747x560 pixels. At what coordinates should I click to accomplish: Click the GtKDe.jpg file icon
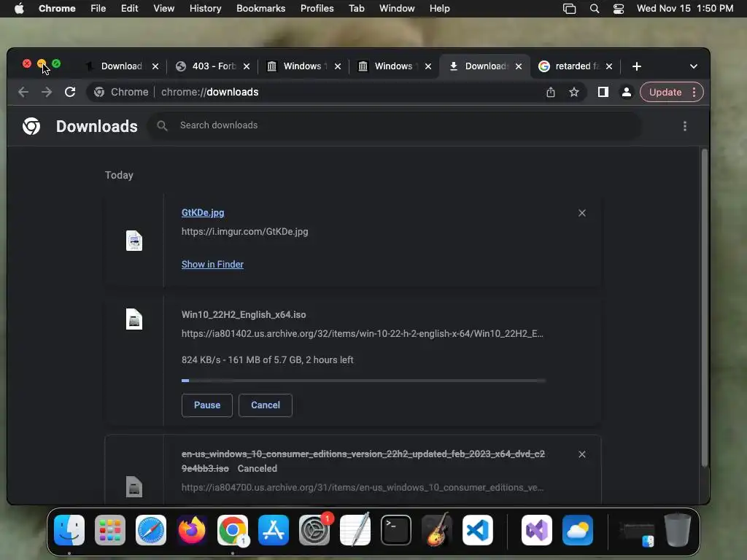coord(134,241)
